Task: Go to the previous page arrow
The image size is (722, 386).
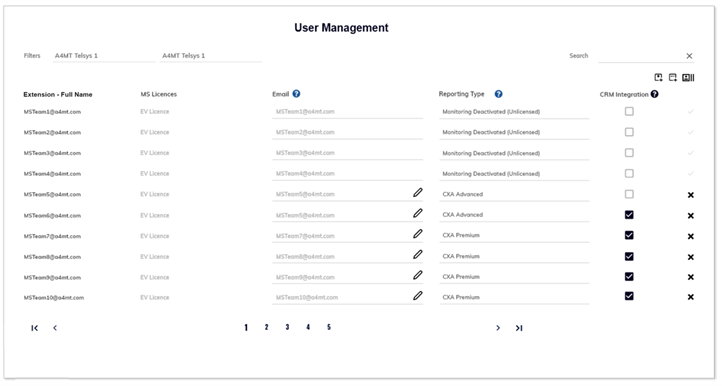Action: (x=55, y=328)
